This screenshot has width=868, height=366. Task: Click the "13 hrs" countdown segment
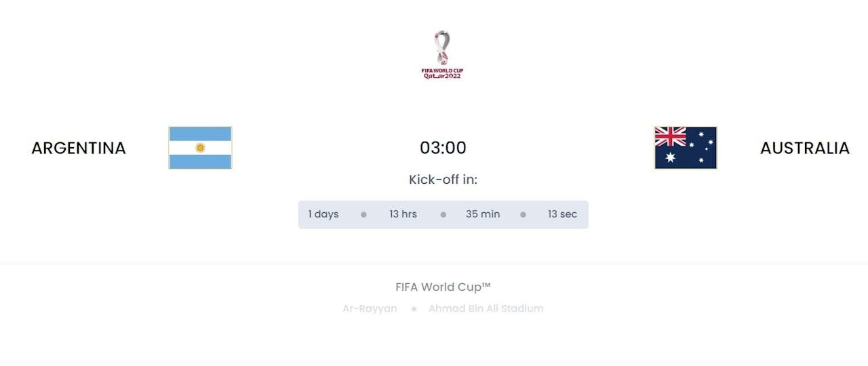tap(403, 214)
